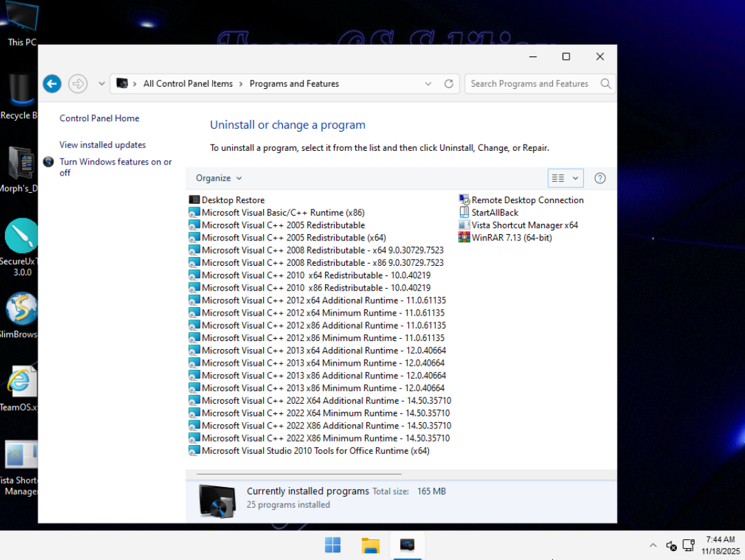Viewport: 745px width, 560px height.
Task: Open the recent locations chevron dropdown
Action: tap(102, 84)
